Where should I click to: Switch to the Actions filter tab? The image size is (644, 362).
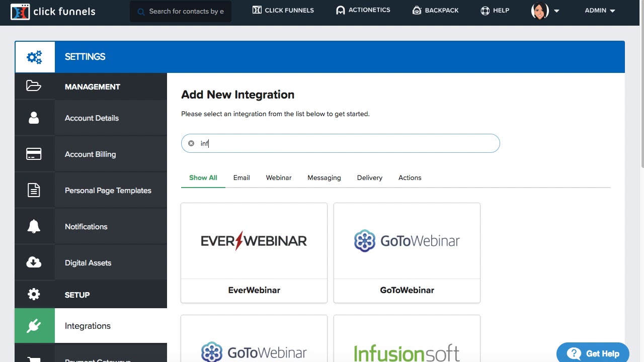(x=410, y=177)
